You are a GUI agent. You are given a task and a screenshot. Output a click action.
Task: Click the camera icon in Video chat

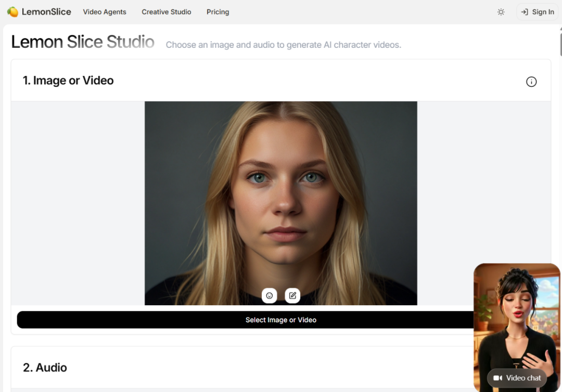click(497, 378)
